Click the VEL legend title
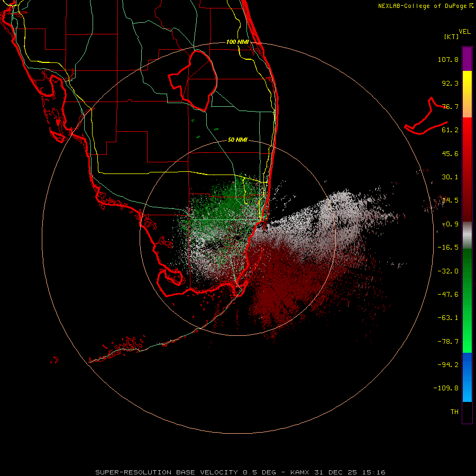This screenshot has height=476, width=476. pos(464,32)
